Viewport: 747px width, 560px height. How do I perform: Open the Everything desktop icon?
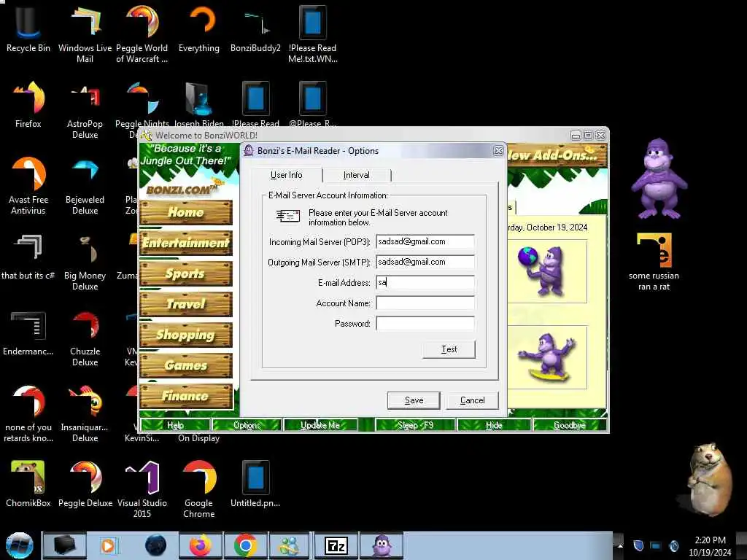tap(198, 28)
